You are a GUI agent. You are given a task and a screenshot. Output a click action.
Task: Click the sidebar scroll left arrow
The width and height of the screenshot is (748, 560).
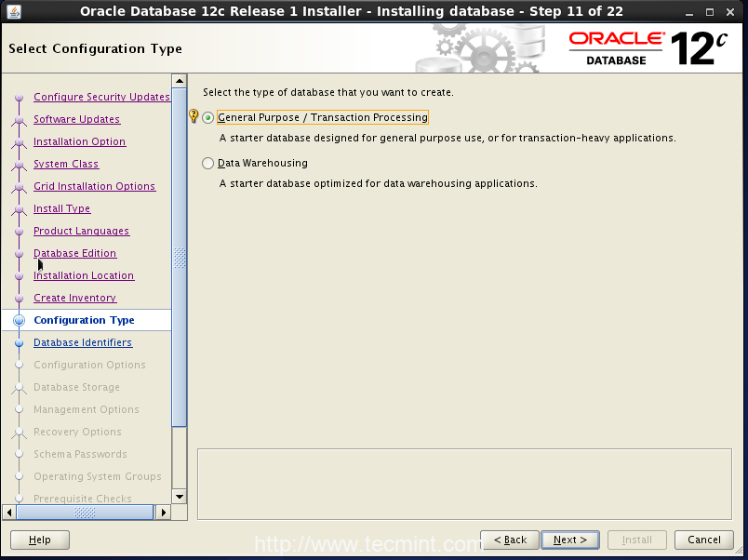point(9,513)
